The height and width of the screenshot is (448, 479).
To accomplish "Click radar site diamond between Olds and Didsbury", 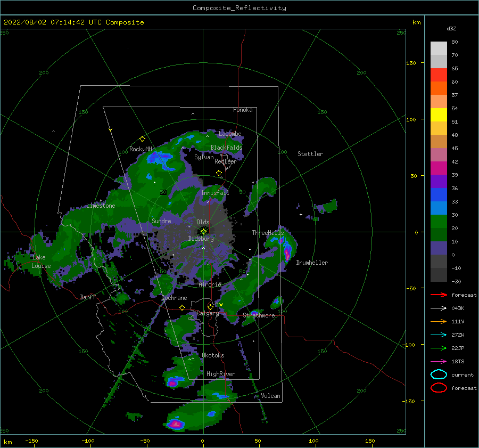I will 203,232.
